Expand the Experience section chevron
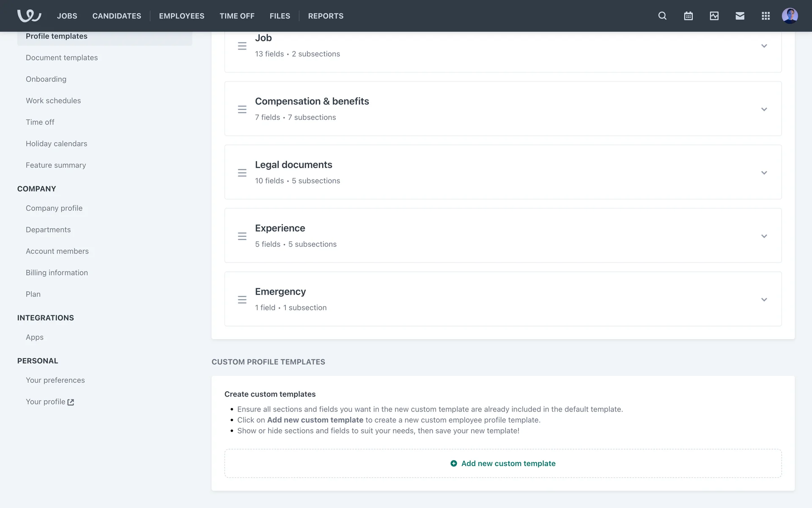Screen dimensions: 812x508 (x=764, y=236)
